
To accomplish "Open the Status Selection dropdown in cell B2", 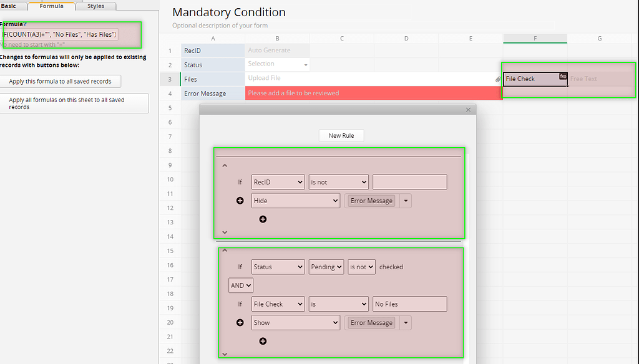I will [304, 64].
